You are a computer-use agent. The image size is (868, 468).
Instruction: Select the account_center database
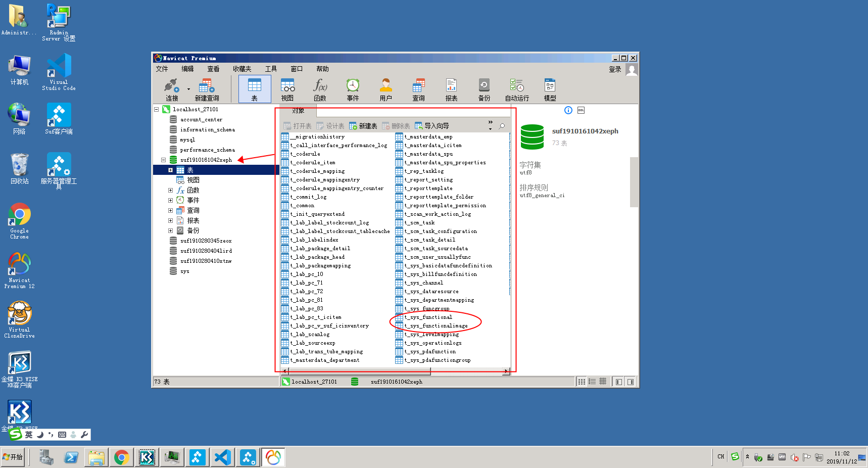(x=201, y=120)
